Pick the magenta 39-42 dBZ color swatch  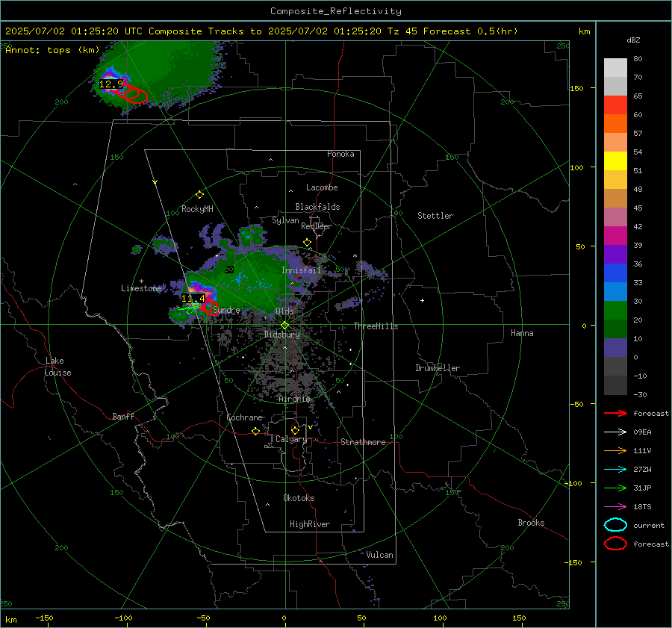[615, 236]
